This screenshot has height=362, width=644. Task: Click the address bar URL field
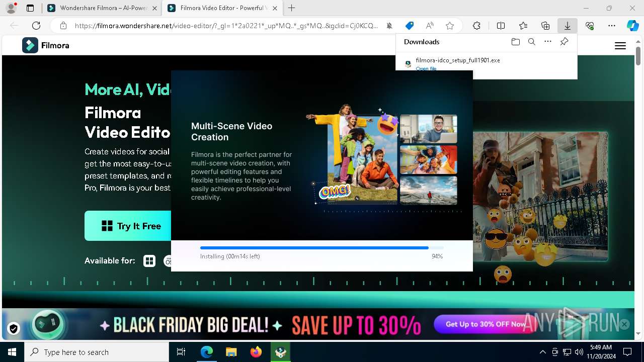(x=226, y=26)
